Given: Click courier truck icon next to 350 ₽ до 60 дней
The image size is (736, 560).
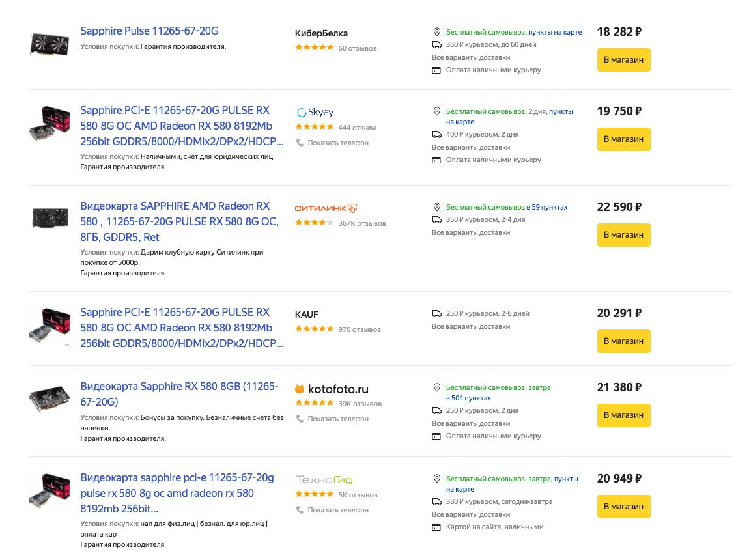Looking at the screenshot, I should click(436, 44).
